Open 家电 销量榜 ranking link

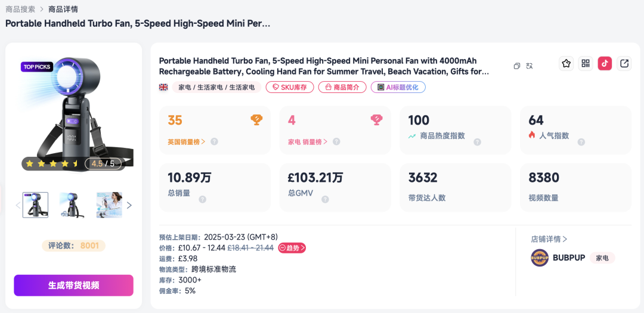click(308, 142)
